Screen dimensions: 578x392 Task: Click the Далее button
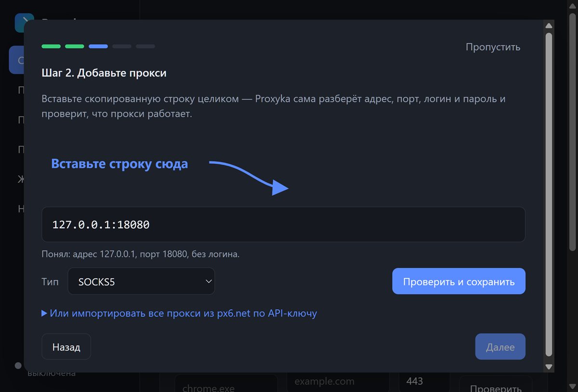(x=500, y=347)
